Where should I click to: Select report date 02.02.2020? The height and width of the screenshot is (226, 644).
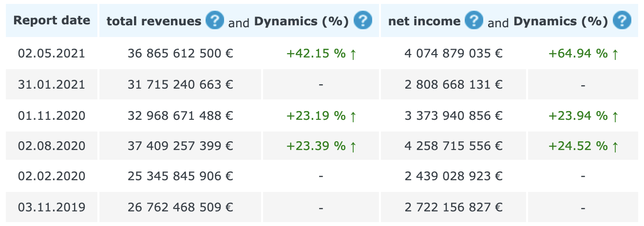pos(52,176)
